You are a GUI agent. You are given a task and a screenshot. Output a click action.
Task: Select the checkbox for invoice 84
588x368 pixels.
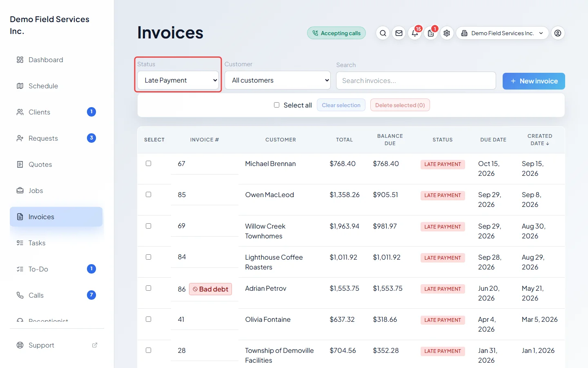click(x=149, y=257)
